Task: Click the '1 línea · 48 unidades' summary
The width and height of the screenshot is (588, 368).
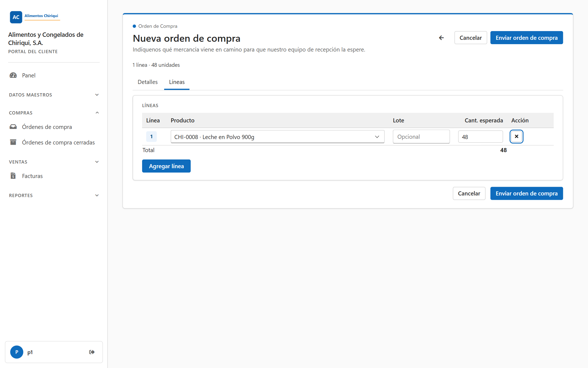Action: [156, 65]
